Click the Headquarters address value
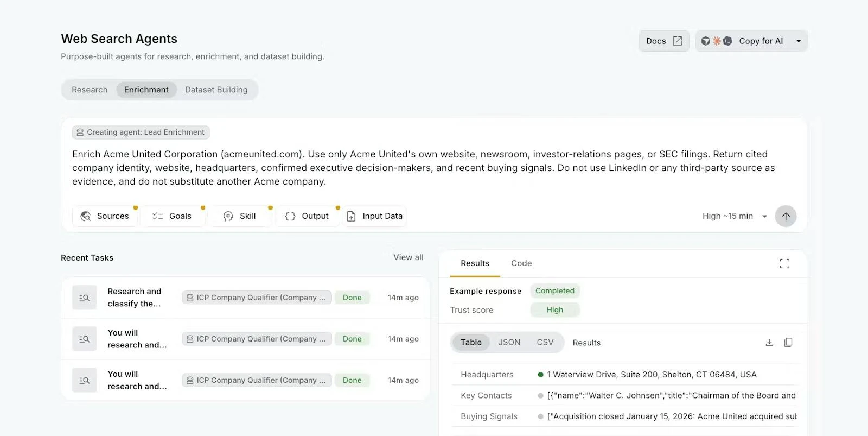Image resolution: width=868 pixels, height=436 pixels. click(x=652, y=375)
